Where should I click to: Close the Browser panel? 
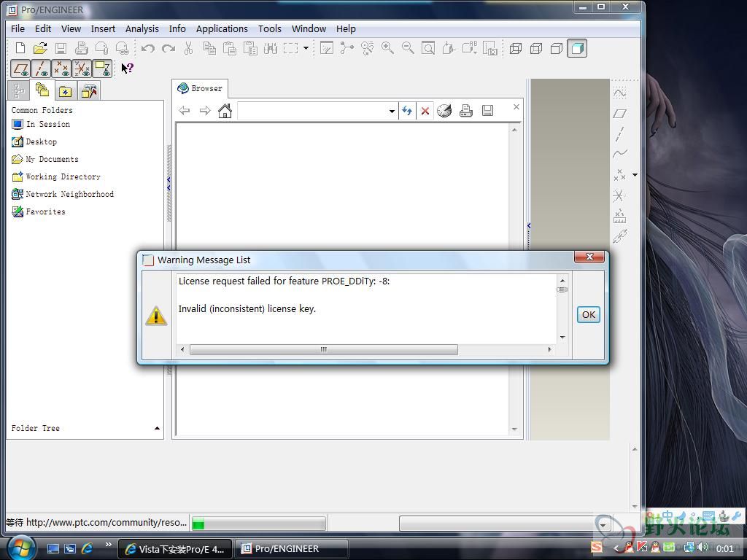tap(516, 106)
